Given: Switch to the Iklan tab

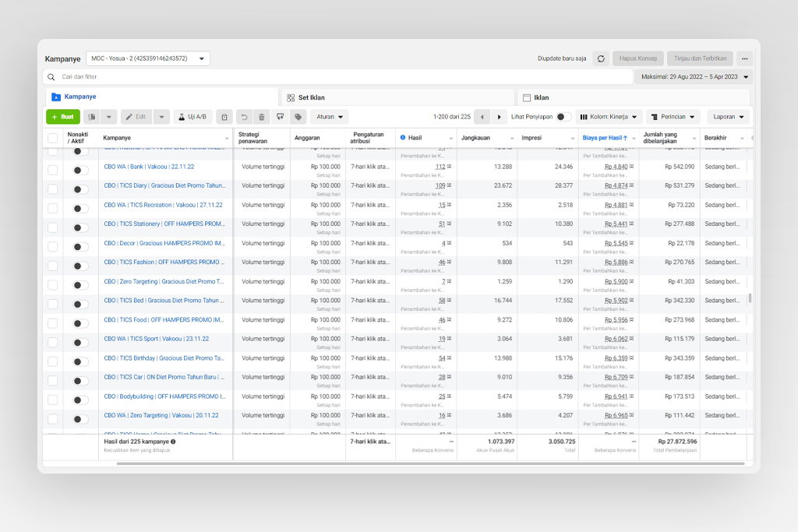Looking at the screenshot, I should point(541,97).
